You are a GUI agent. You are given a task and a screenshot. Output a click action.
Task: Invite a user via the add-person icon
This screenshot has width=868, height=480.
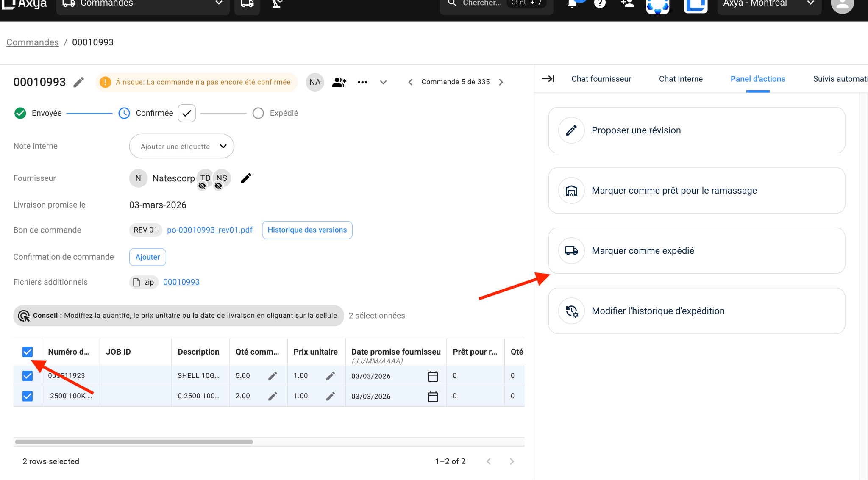(627, 3)
